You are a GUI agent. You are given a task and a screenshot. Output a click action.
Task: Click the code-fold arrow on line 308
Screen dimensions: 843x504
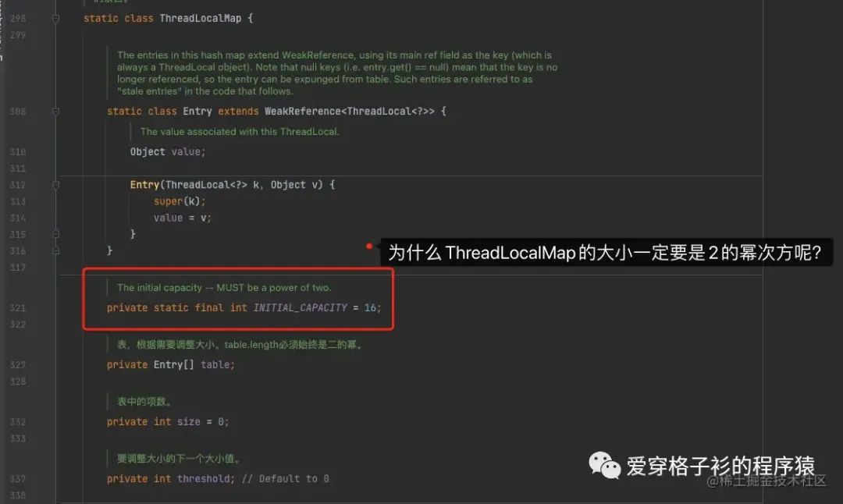pyautogui.click(x=55, y=111)
